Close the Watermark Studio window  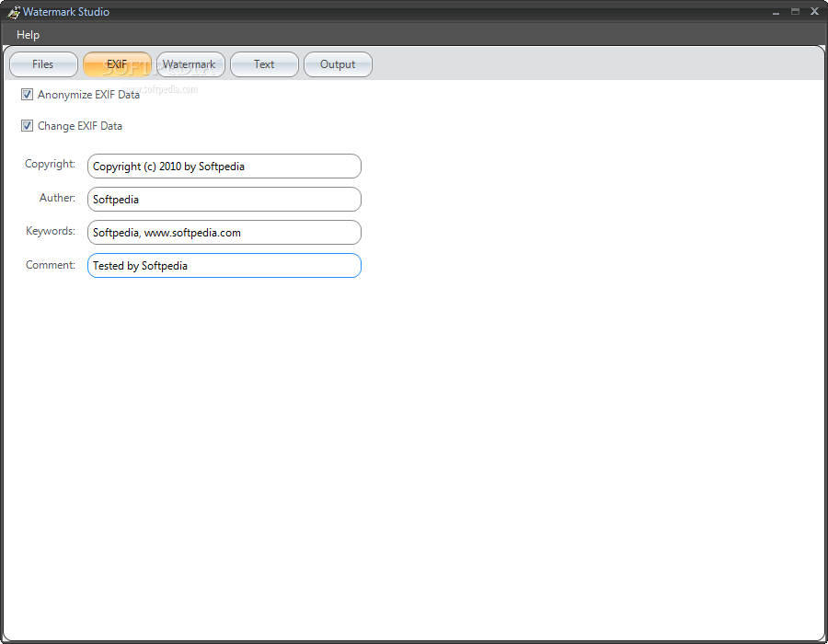click(x=815, y=12)
